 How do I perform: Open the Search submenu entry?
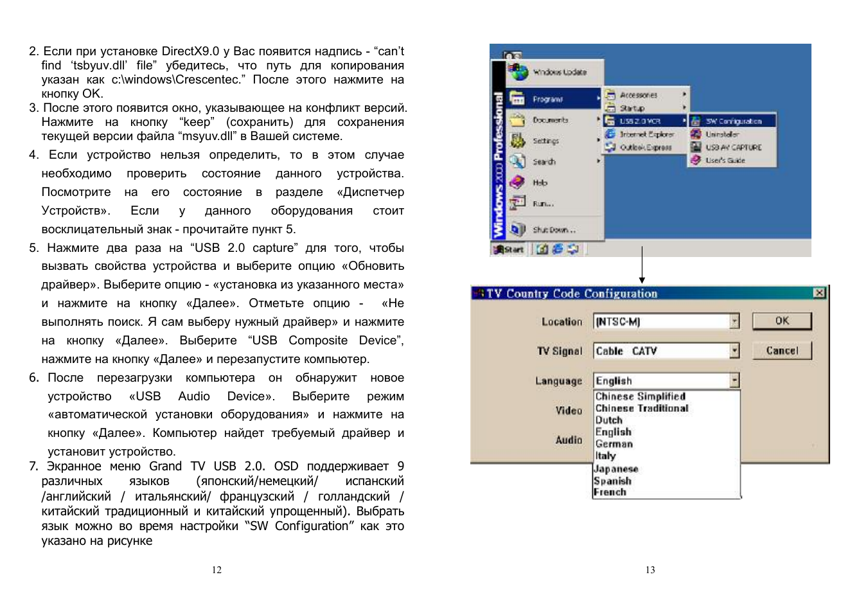pos(554,161)
